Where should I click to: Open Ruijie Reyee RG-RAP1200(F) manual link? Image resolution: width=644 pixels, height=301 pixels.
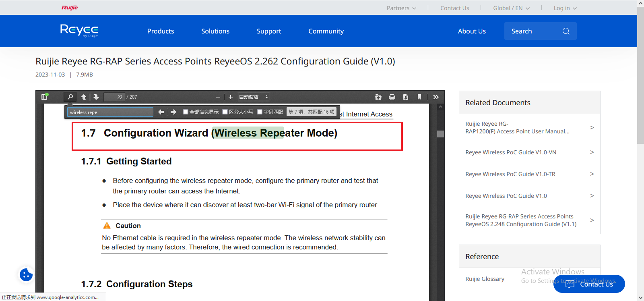coord(517,127)
